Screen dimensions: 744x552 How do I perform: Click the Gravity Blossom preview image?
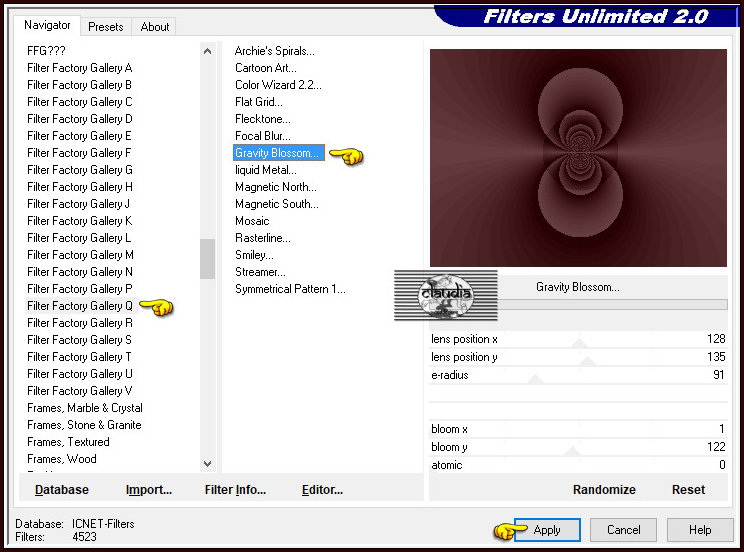(578, 158)
